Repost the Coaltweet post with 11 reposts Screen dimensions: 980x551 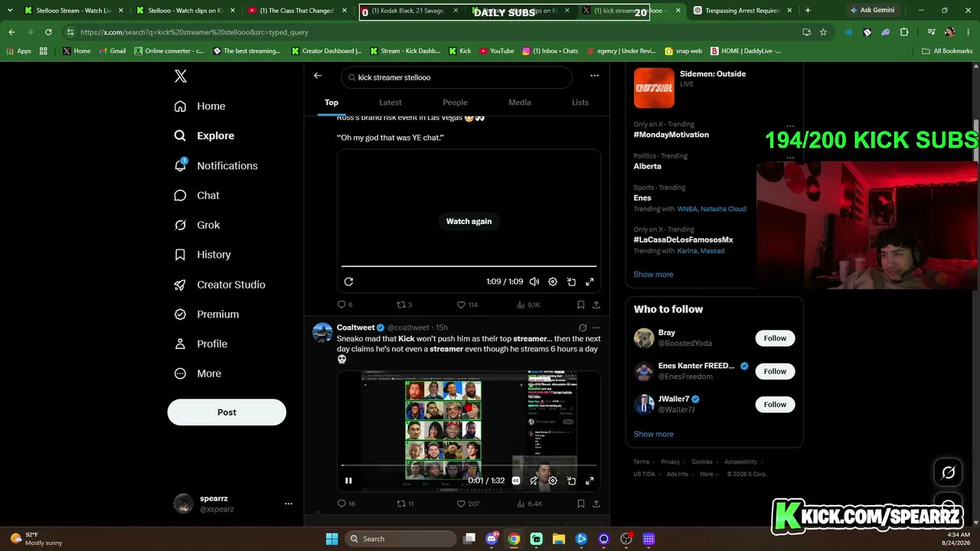pyautogui.click(x=405, y=504)
